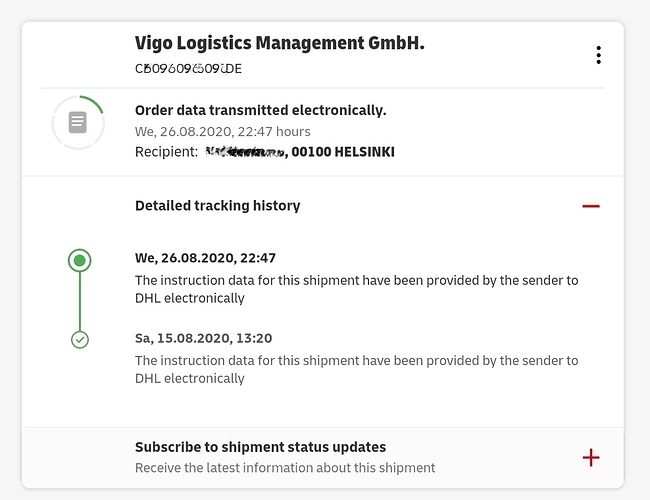Viewport: 650px width, 500px height.
Task: Open the three-dot options menu
Action: tap(598, 55)
